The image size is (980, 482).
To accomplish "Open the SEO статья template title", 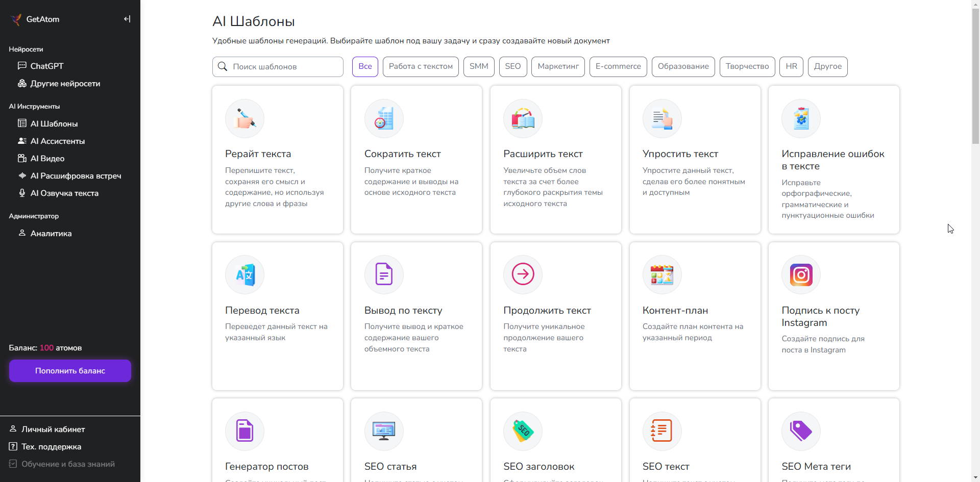I will tap(390, 466).
